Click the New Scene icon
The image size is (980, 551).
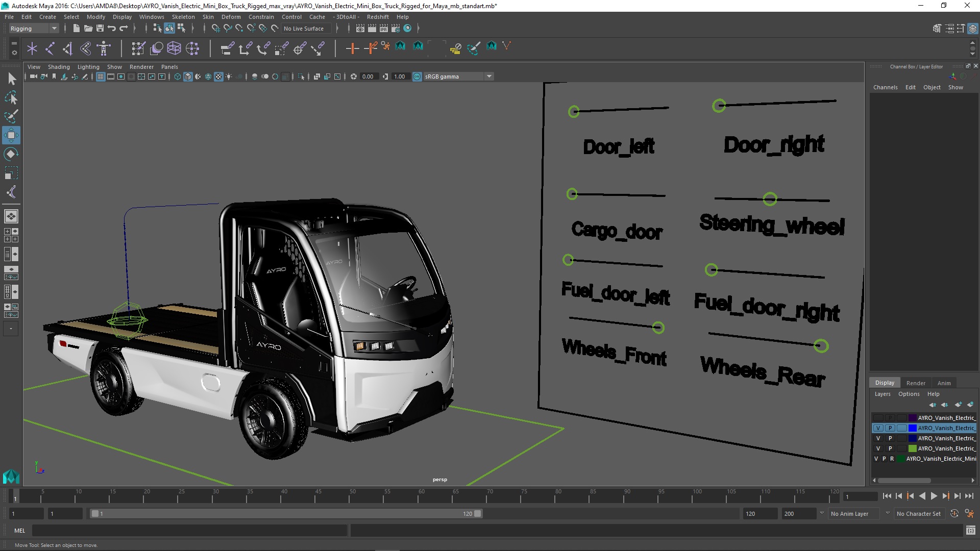pyautogui.click(x=77, y=29)
